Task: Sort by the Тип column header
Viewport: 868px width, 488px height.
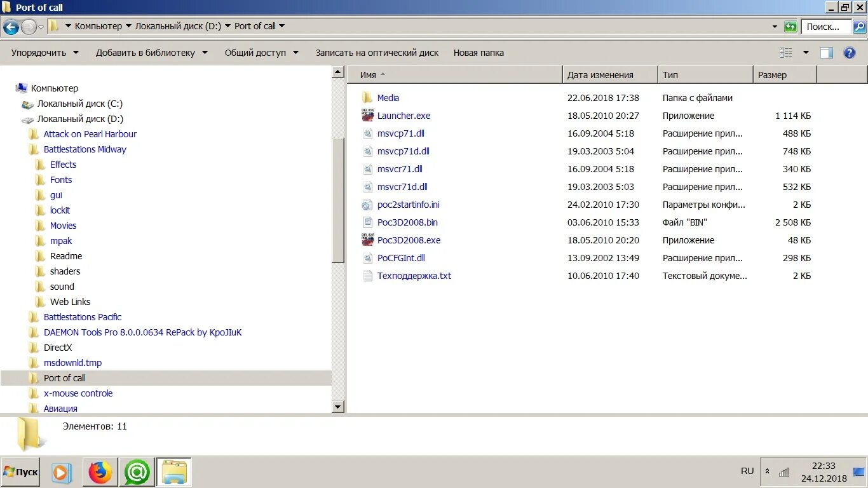Action: click(x=705, y=74)
